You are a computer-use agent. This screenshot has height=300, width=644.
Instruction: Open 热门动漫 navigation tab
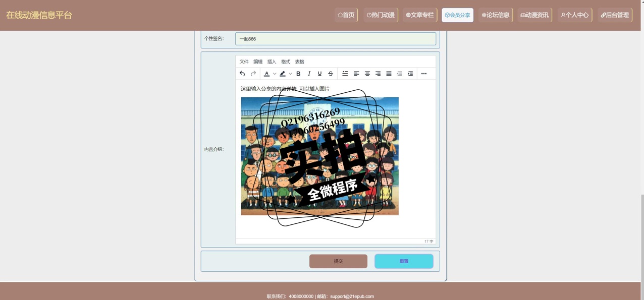(x=381, y=15)
